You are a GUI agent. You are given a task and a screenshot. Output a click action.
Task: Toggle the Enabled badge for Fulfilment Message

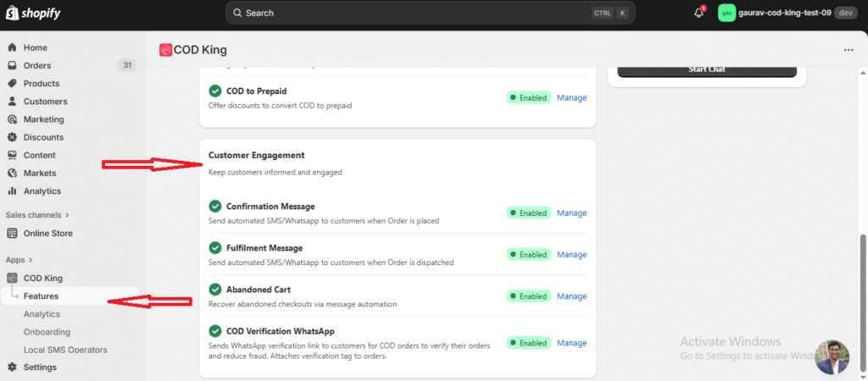tap(529, 255)
